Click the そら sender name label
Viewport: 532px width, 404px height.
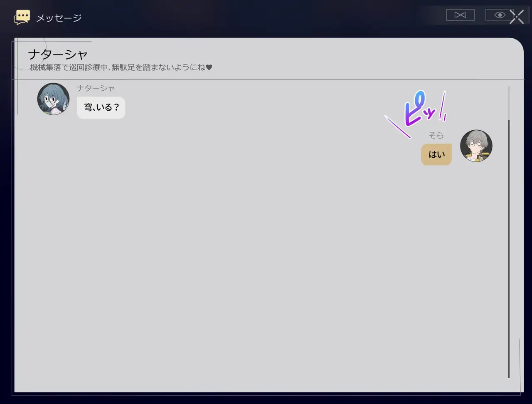tap(436, 135)
